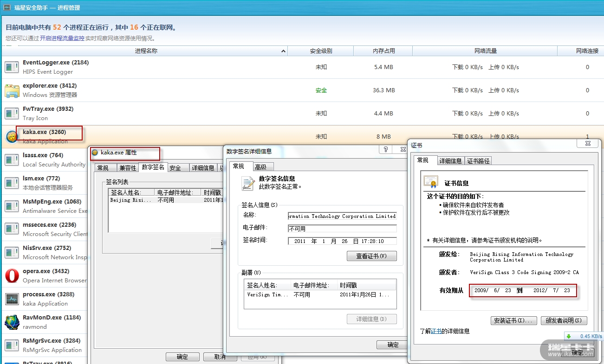Click "Opera Internet Browser" description text
604x364 pixels.
[x=55, y=281]
